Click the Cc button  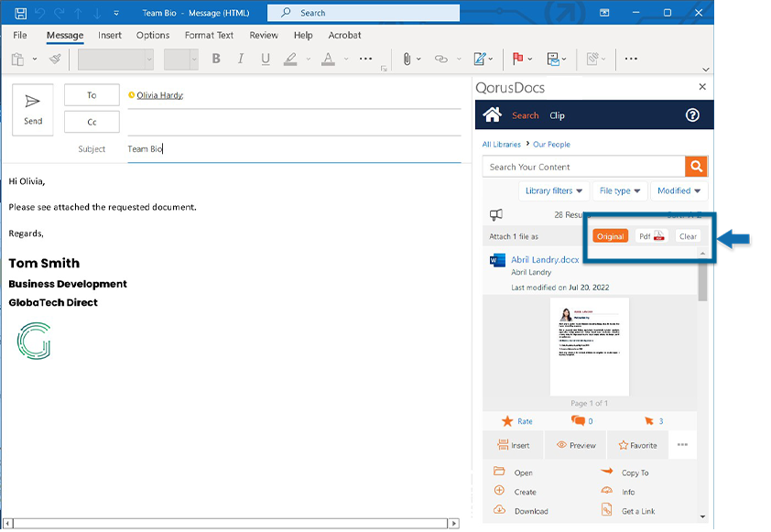(x=92, y=122)
